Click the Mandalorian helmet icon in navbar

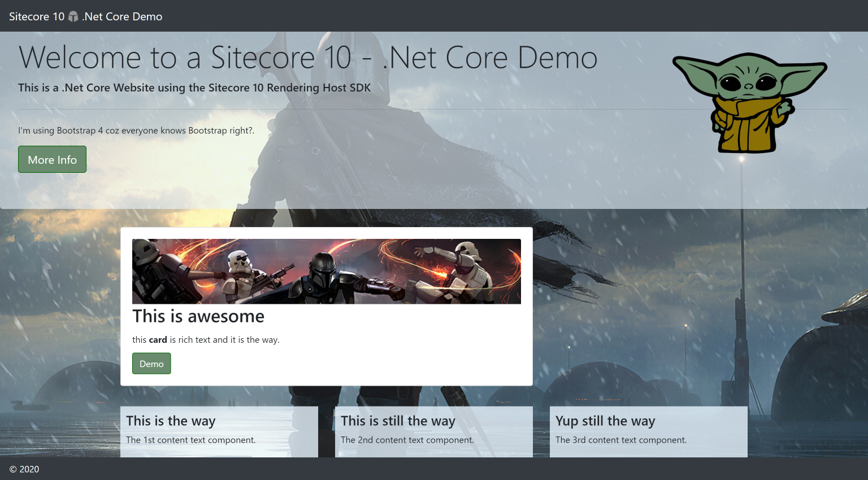click(x=73, y=16)
